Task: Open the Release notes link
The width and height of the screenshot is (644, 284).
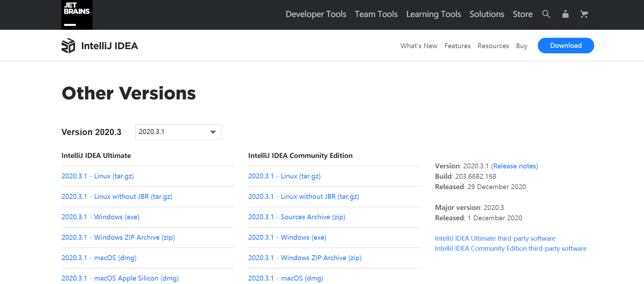Action: click(515, 166)
